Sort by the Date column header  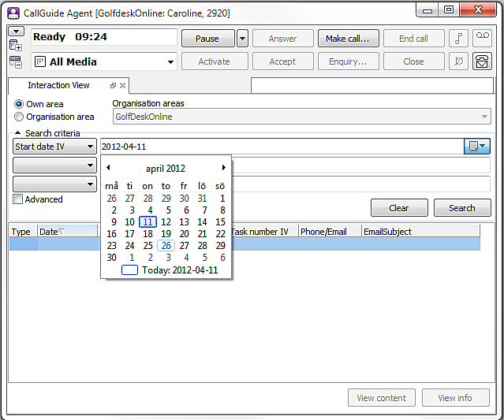coord(68,232)
